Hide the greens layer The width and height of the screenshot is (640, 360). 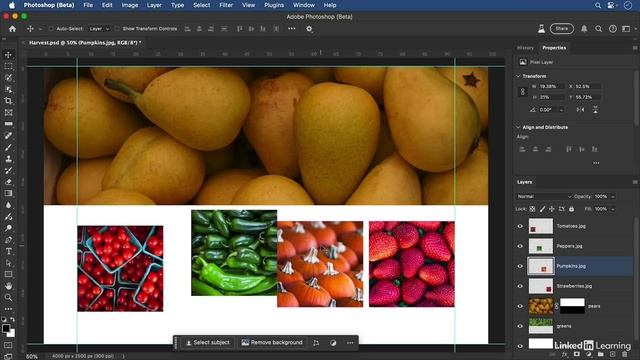(x=520, y=326)
